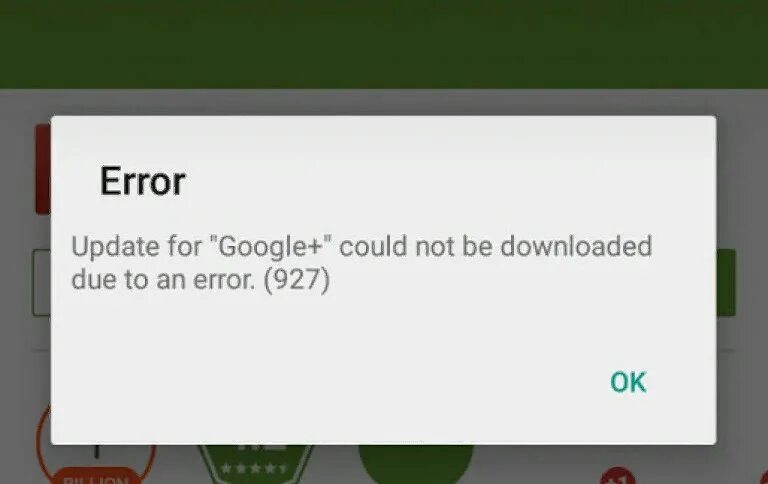Tap the green Update button behind the dialog

pyautogui.click(x=726, y=283)
